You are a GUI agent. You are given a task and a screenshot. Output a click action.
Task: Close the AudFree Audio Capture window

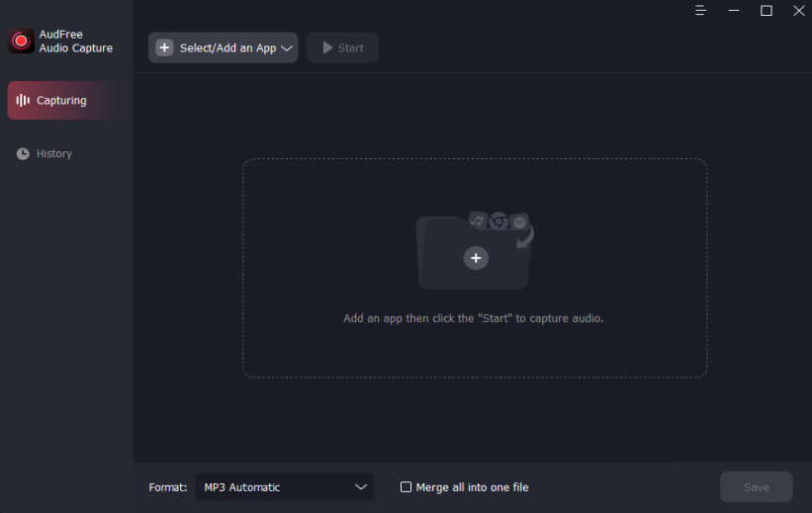point(798,10)
